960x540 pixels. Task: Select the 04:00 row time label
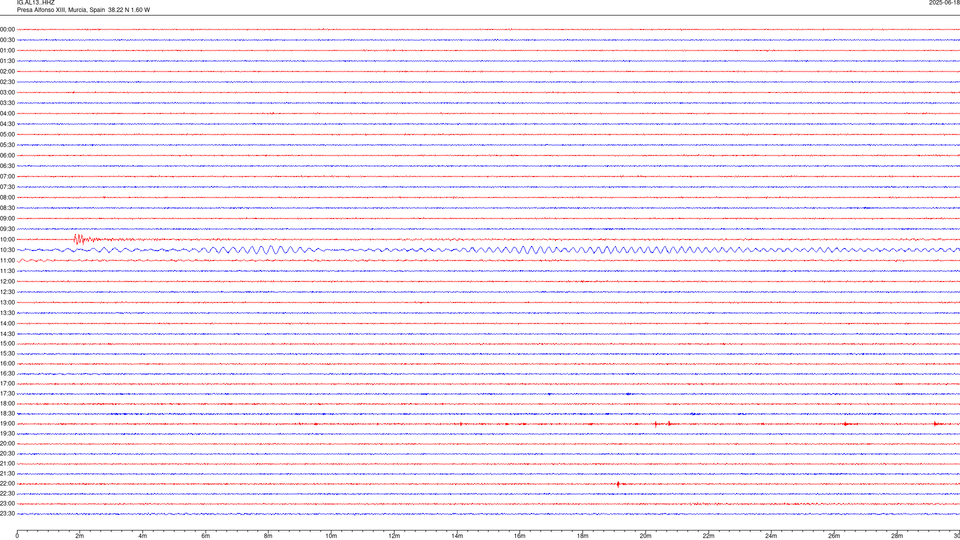[x=7, y=113]
